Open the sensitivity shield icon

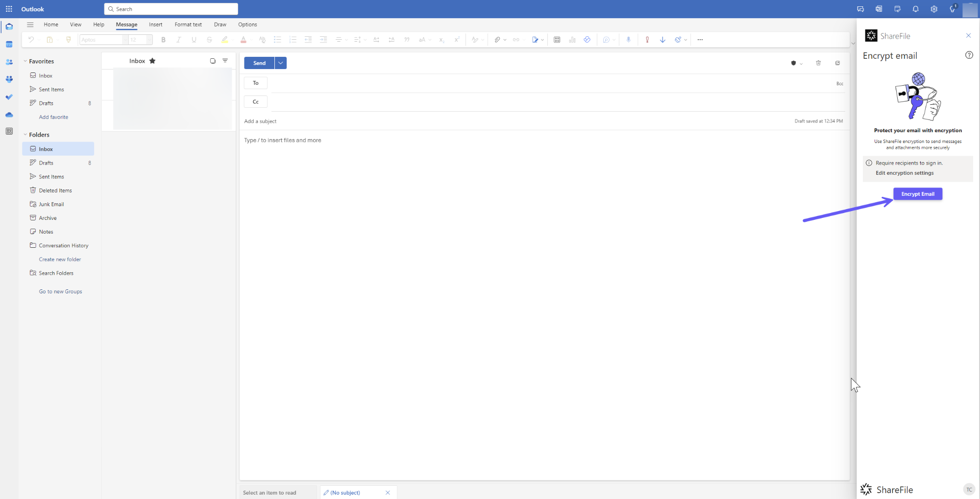[793, 63]
